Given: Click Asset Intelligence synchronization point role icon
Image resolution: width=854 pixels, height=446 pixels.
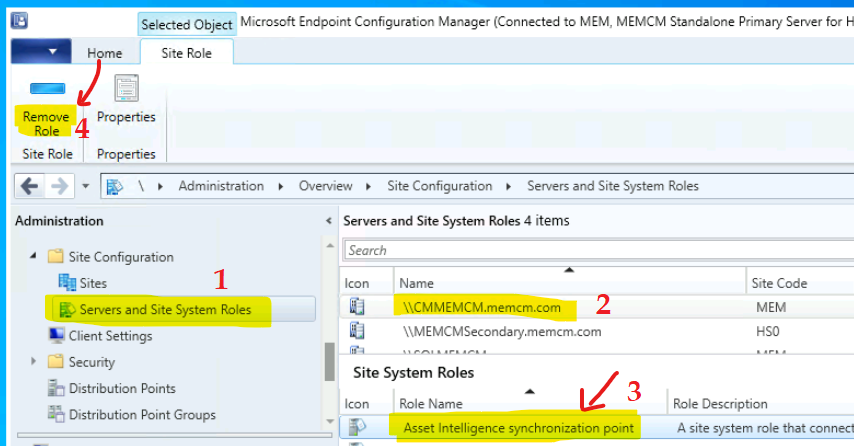Looking at the screenshot, I should pos(357,427).
